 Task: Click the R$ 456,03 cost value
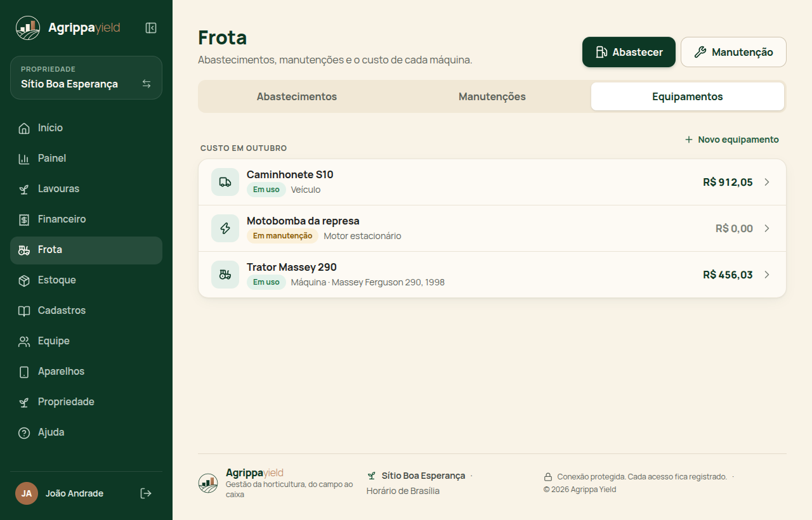(728, 275)
